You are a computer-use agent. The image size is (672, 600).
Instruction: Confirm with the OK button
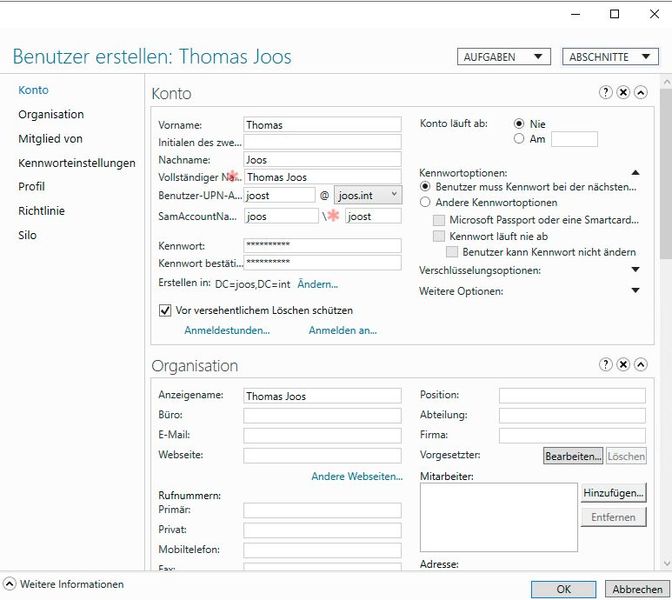point(564,589)
